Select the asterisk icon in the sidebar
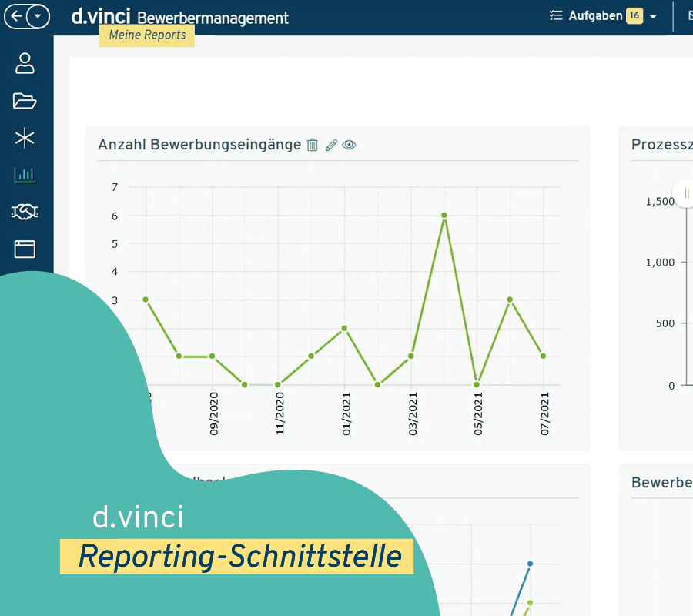This screenshot has height=616, width=693. [25, 138]
